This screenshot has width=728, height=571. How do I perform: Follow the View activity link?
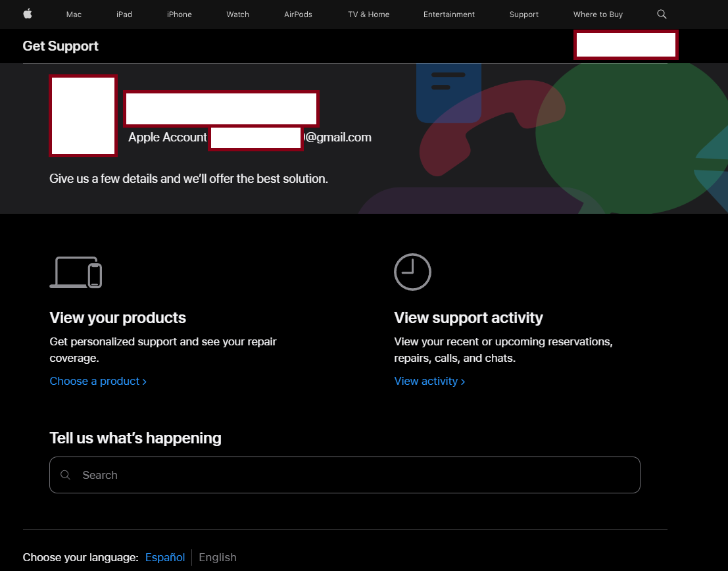pyautogui.click(x=429, y=381)
